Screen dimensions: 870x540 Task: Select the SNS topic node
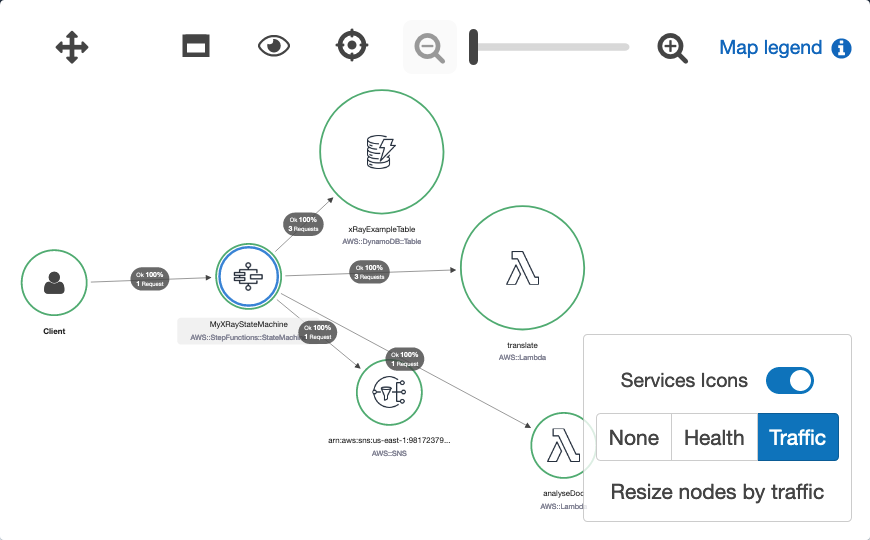389,392
